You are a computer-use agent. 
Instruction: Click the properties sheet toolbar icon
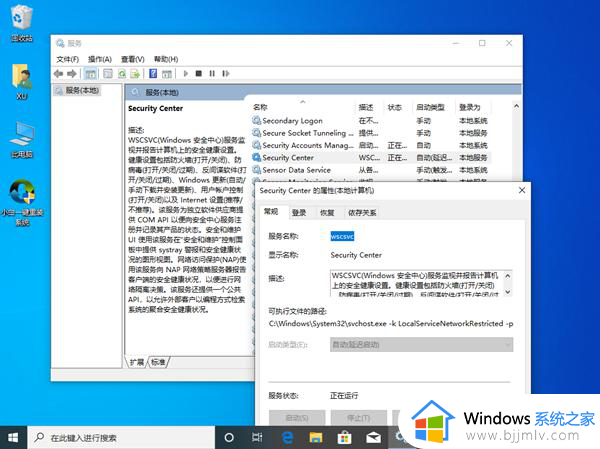tap(108, 73)
